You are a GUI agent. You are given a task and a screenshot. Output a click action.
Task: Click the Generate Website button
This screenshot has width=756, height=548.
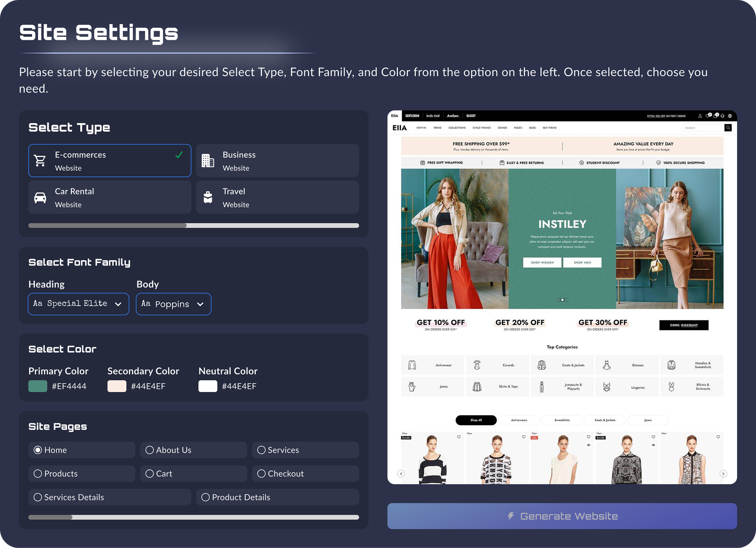[x=562, y=516]
